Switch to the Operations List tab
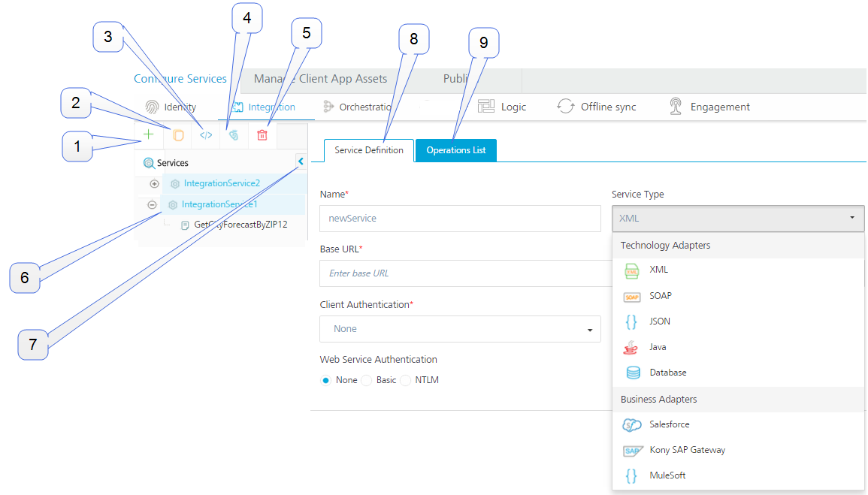Screen dimensions: 868x495 pyautogui.click(x=455, y=150)
